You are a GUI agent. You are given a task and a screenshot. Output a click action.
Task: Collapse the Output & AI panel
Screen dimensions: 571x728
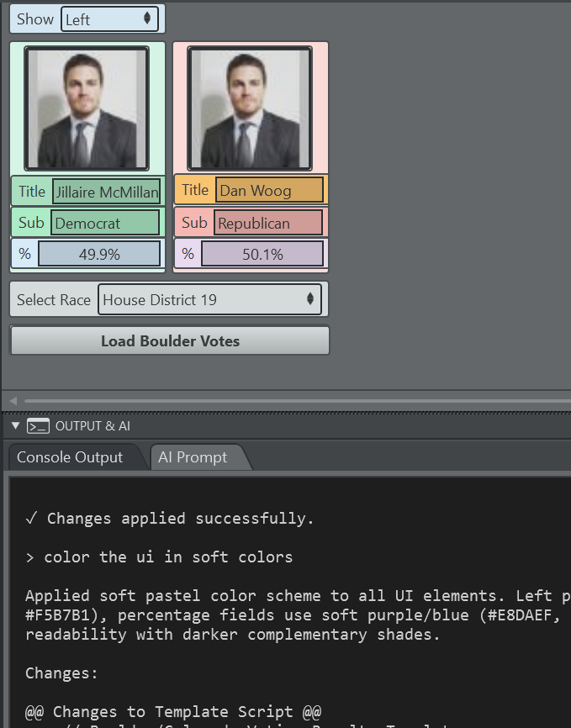tap(15, 426)
